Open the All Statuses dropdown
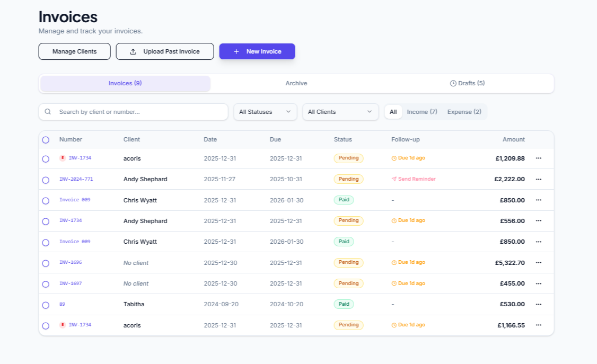This screenshot has height=364, width=597. 265,112
